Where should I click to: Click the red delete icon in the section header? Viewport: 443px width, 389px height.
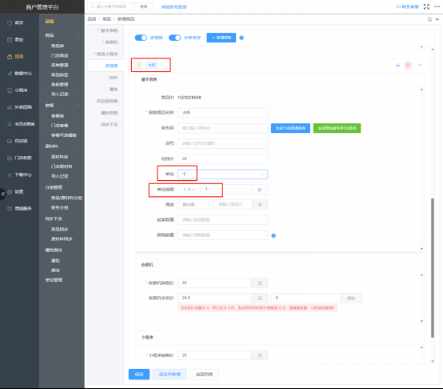point(408,65)
